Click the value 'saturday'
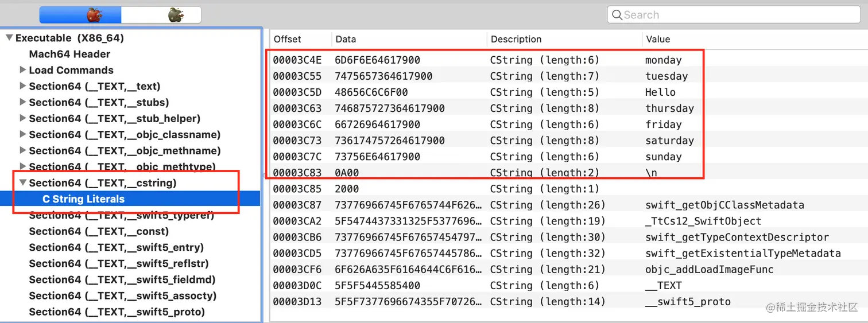The width and height of the screenshot is (868, 323). click(x=669, y=141)
